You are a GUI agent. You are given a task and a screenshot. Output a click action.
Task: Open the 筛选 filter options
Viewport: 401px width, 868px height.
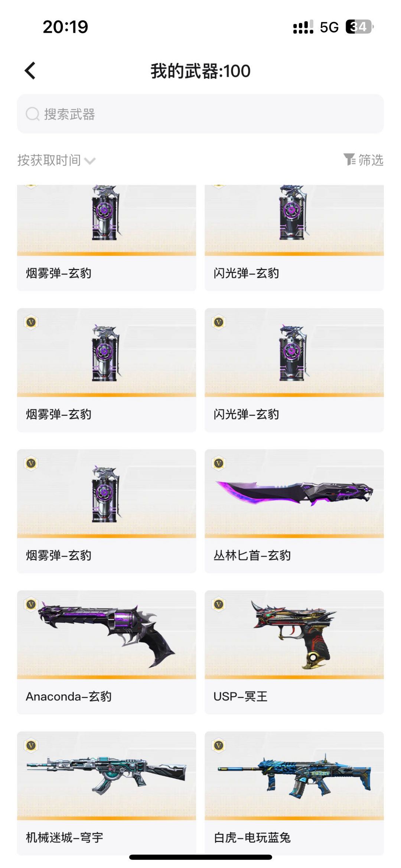coord(363,160)
